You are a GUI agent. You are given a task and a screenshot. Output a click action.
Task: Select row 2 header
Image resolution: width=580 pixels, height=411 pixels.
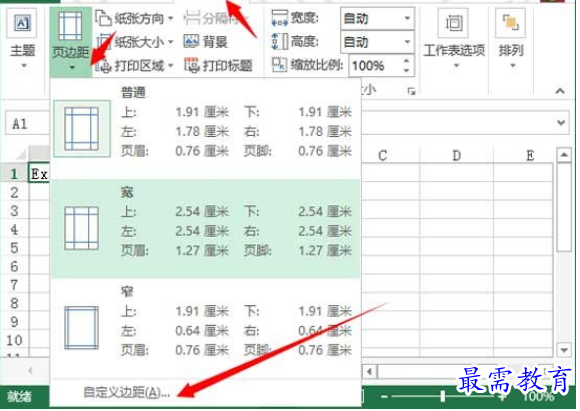pos(14,192)
